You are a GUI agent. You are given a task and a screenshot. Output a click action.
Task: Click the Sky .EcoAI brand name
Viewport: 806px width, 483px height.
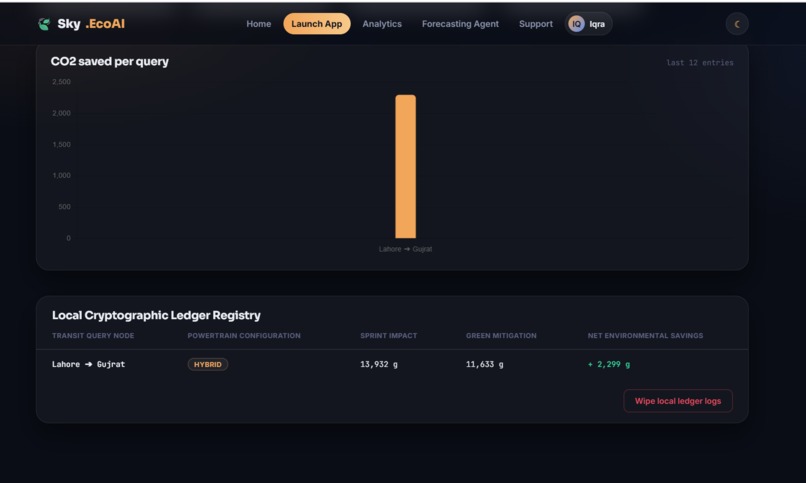(91, 24)
